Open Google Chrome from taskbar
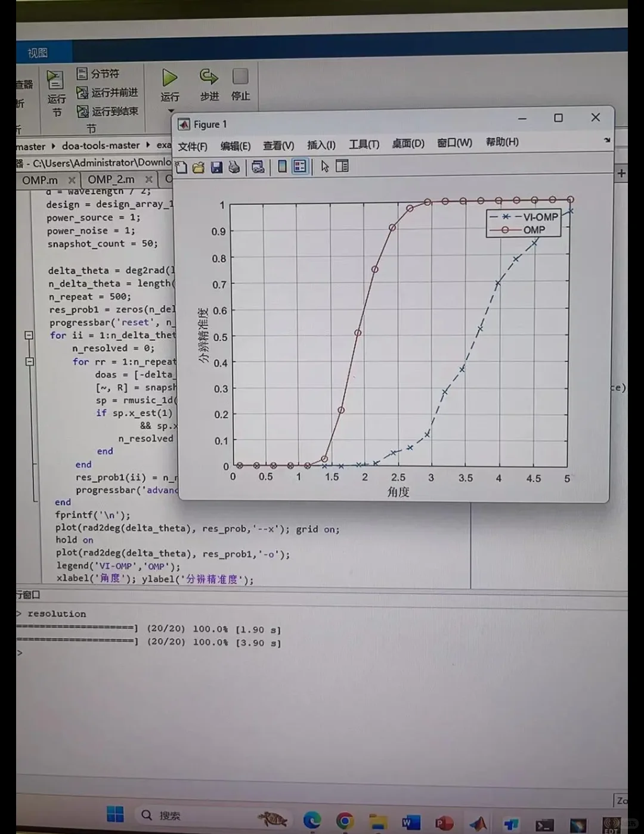Screen dimensions: 644x834 click(344, 821)
